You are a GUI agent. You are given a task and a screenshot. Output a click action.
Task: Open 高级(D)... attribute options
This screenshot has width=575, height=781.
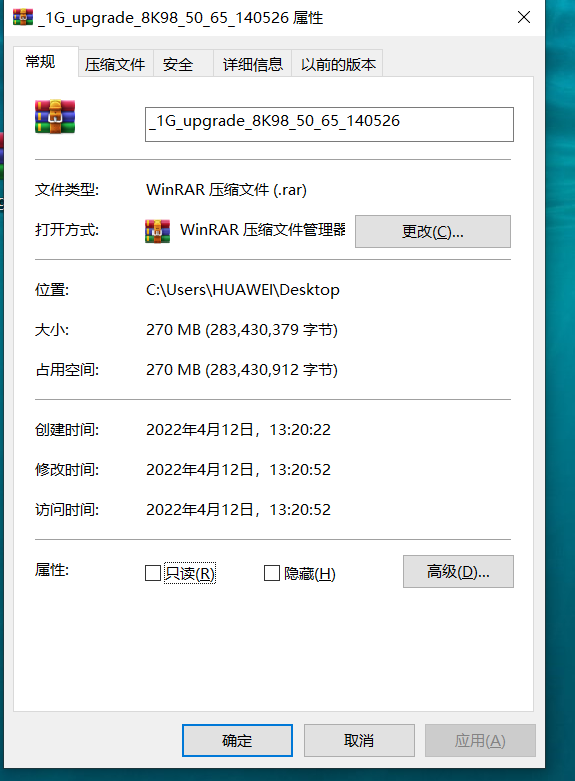[458, 572]
